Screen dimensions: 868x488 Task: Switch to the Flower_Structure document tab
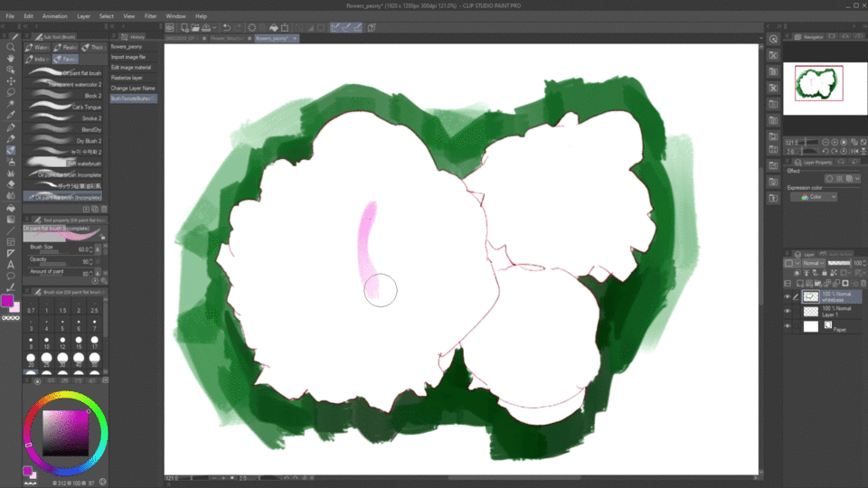click(x=227, y=38)
